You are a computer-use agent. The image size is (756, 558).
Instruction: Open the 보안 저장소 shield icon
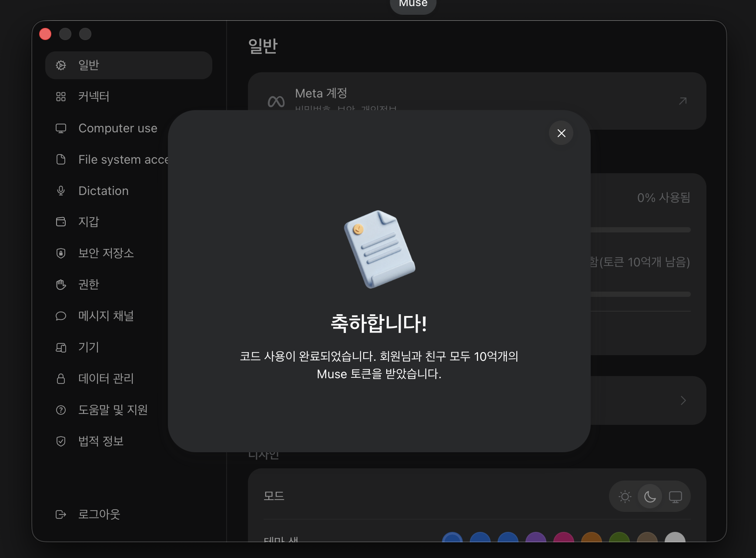(x=61, y=253)
